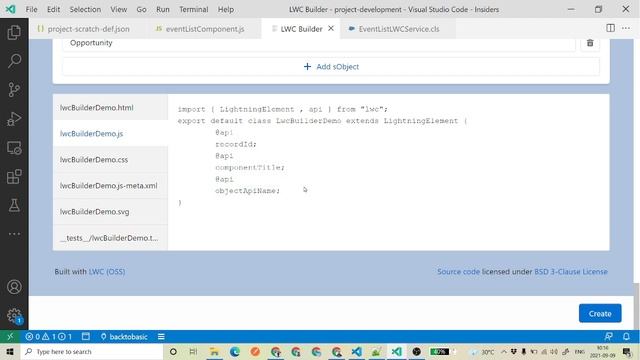Close the LWC Builder tab
Screen dimensions: 640x360
[x=331, y=28]
